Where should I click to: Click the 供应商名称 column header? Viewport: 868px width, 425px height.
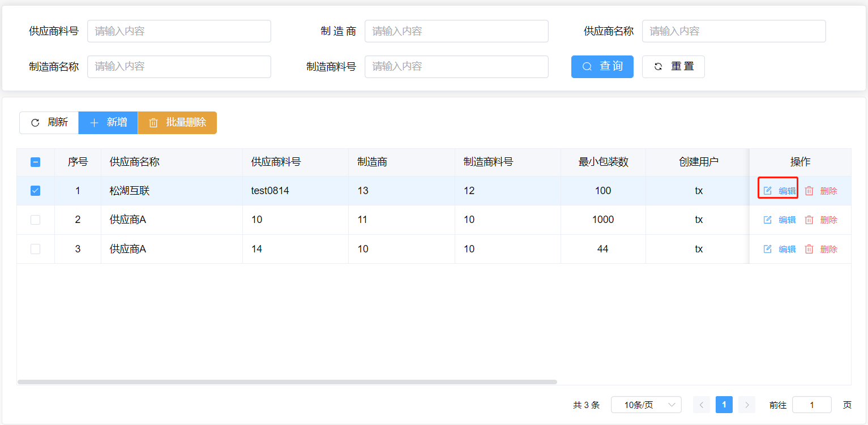[x=135, y=162]
